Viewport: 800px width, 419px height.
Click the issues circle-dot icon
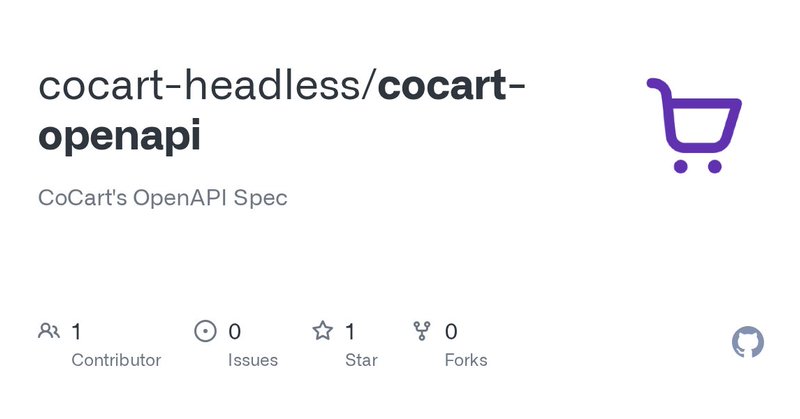click(x=205, y=331)
